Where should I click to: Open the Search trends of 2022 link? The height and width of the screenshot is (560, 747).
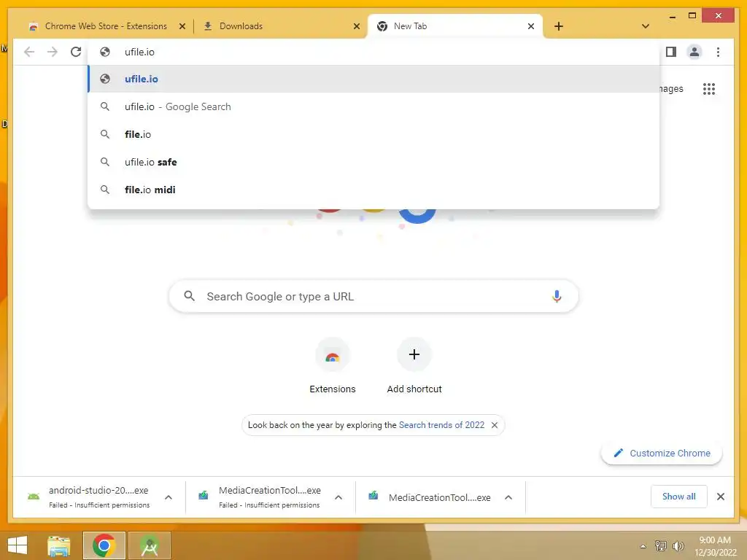coord(441,425)
